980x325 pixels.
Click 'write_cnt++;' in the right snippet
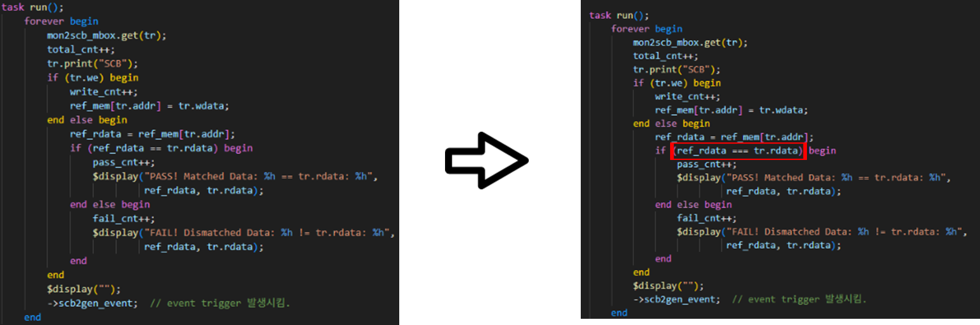(687, 97)
